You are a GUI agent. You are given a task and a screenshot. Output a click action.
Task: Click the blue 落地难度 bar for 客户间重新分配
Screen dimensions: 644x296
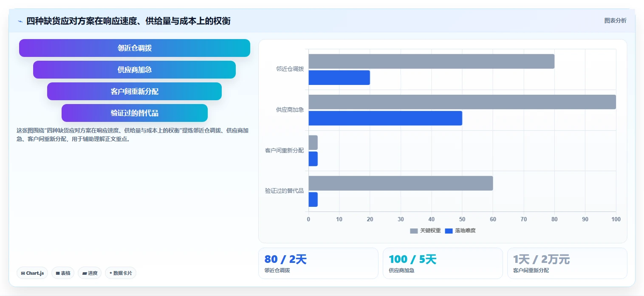click(313, 159)
